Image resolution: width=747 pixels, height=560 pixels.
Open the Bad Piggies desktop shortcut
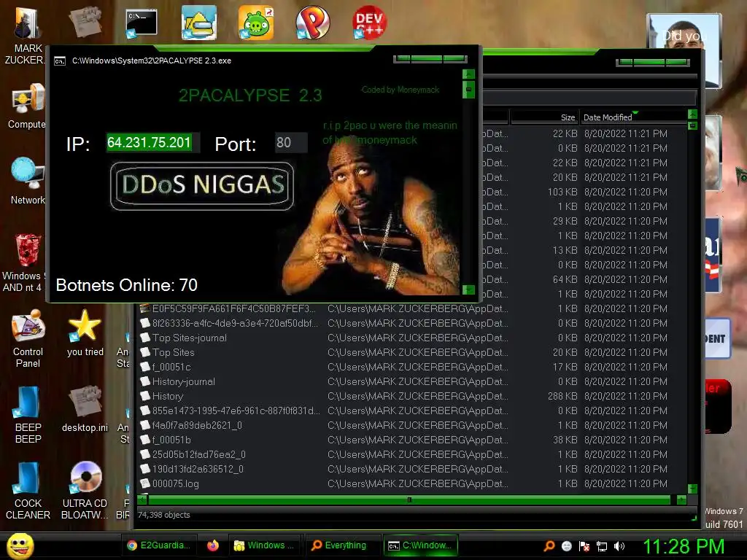256,23
